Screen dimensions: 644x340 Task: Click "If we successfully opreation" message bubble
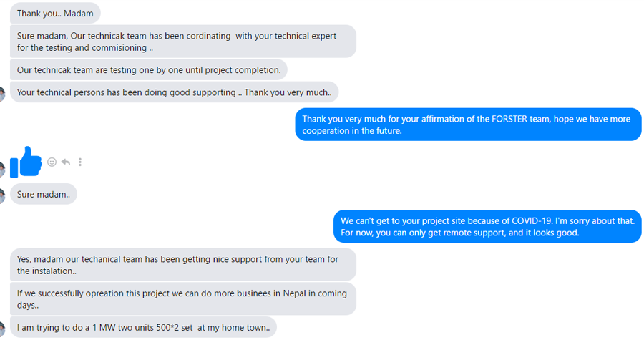(x=182, y=299)
